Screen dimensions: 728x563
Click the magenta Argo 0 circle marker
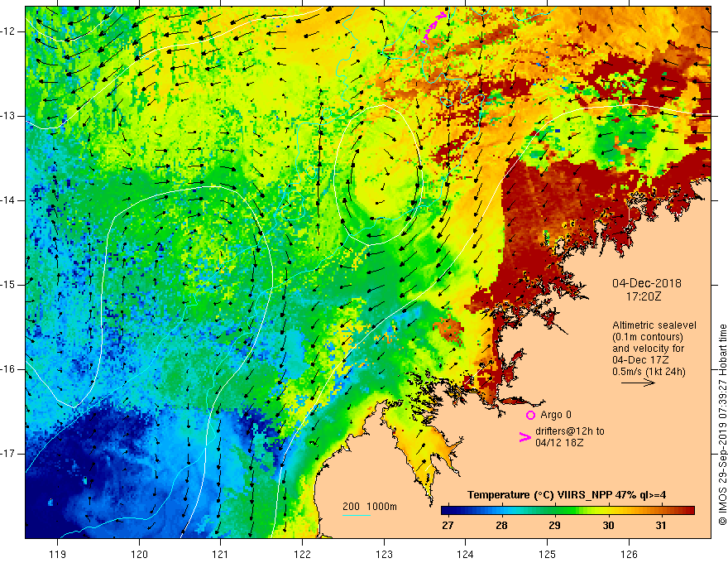pyautogui.click(x=530, y=415)
